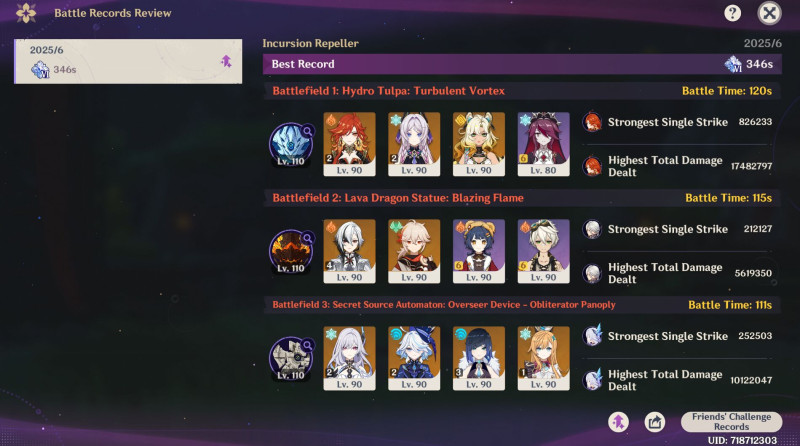Close the Battle Records Review screen
This screenshot has width=800, height=446.
tap(769, 13)
